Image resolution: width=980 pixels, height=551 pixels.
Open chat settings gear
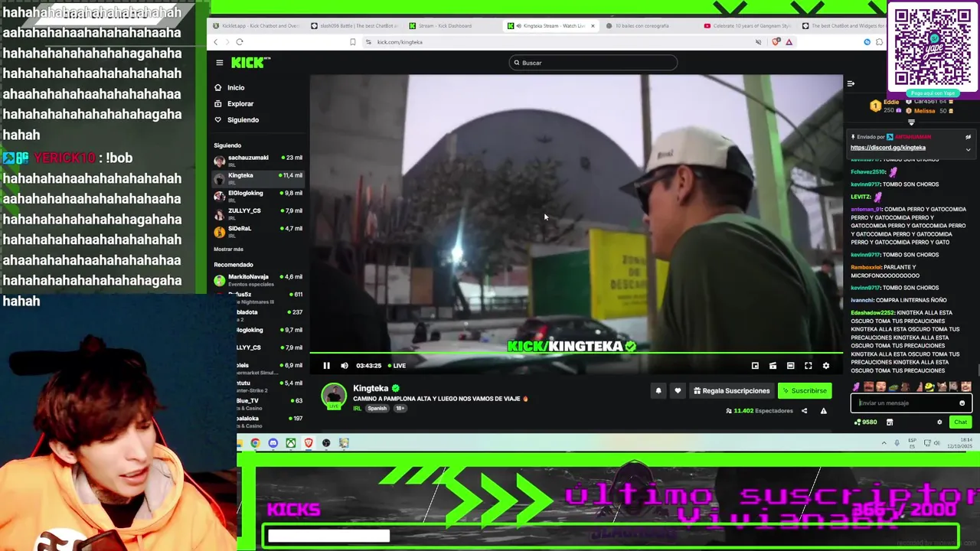click(x=939, y=422)
